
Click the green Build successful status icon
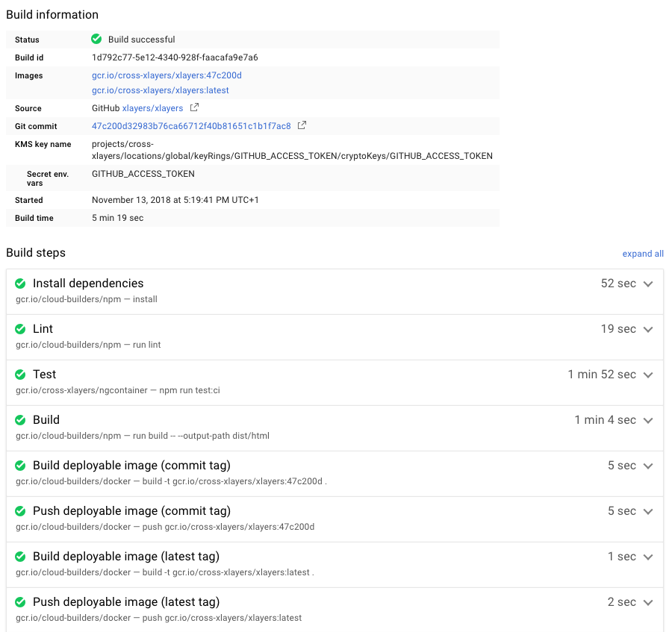tap(96, 39)
